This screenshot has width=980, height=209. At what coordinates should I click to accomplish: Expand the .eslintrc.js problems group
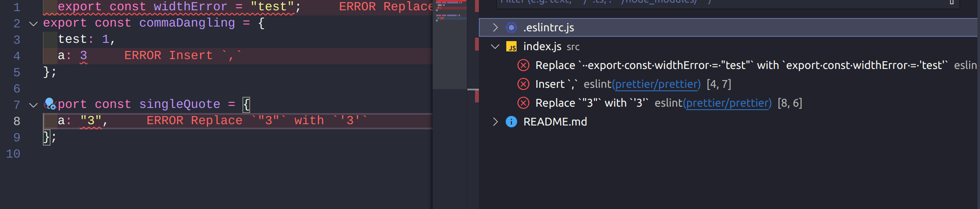coord(495,27)
